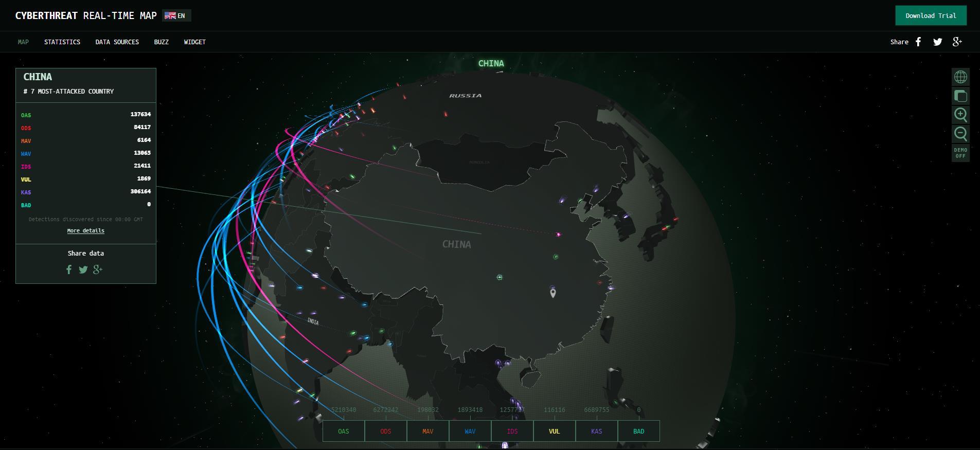Screen dimensions: 980x450
Task: Share China data on Facebook
Action: pyautogui.click(x=69, y=269)
